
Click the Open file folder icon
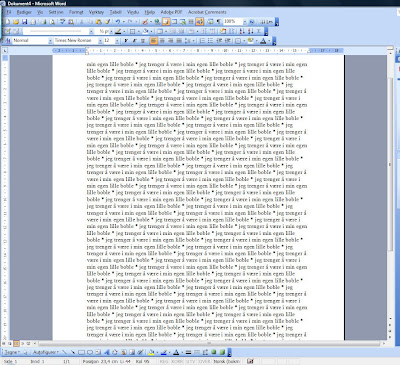[x=16, y=22]
